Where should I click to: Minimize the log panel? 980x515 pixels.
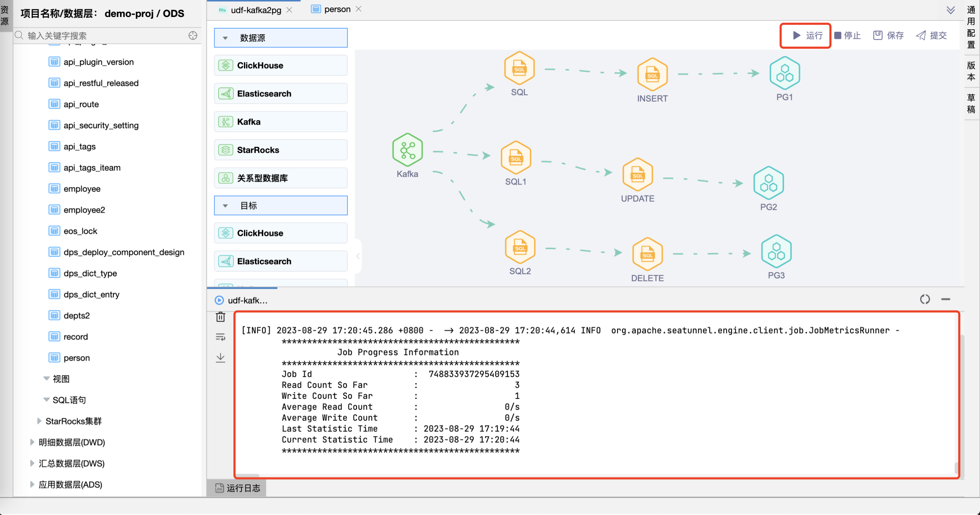945,300
